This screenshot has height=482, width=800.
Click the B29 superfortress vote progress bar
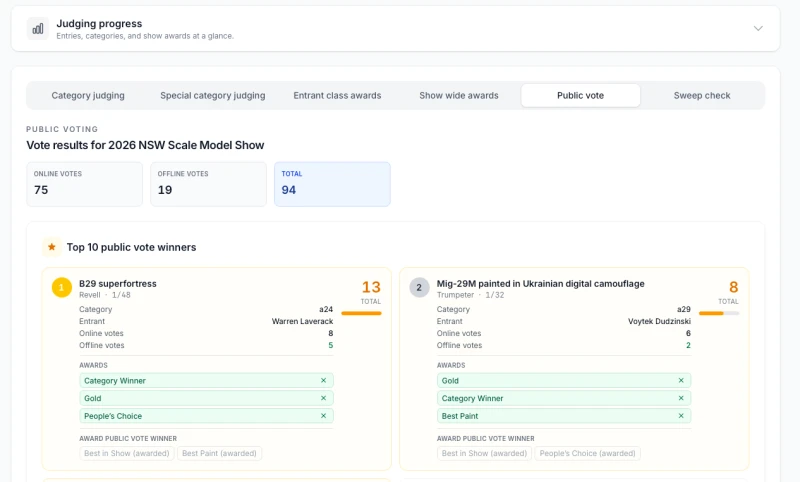coord(361,313)
